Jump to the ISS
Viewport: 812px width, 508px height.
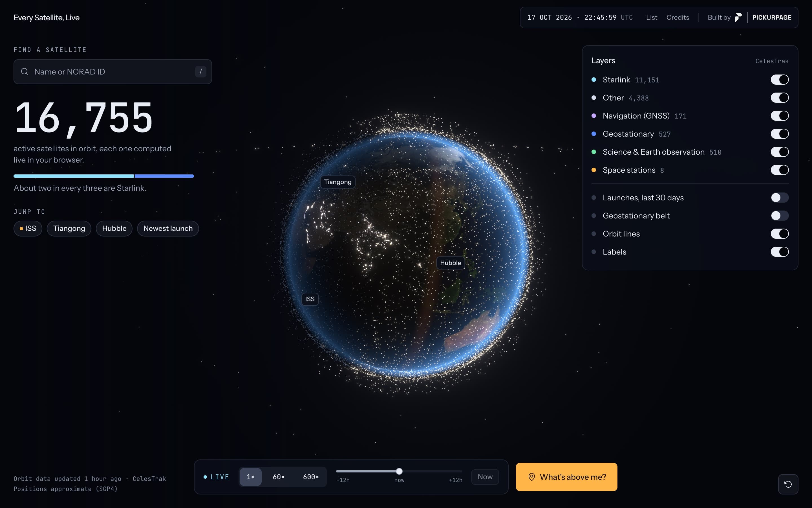(28, 229)
